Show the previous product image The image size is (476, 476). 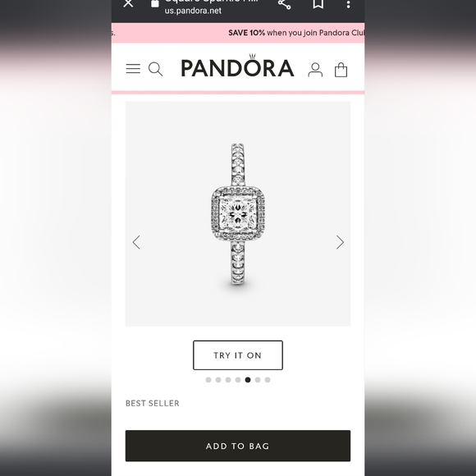(x=136, y=242)
